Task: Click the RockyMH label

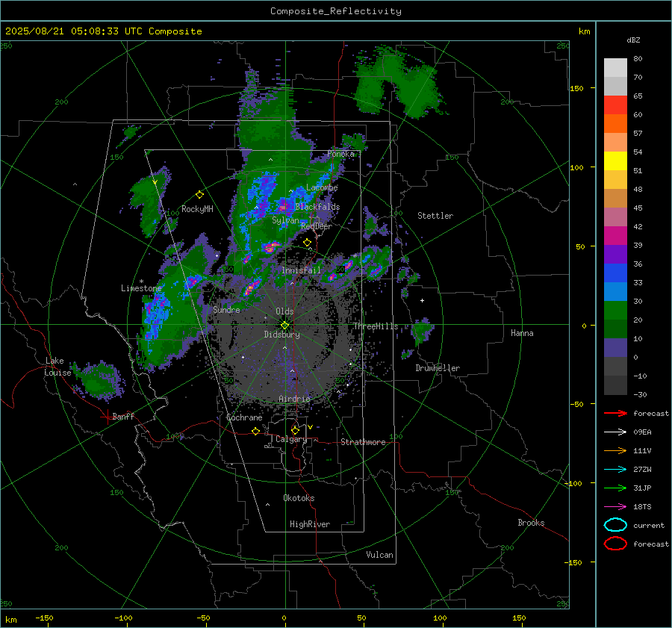Action: tap(197, 209)
